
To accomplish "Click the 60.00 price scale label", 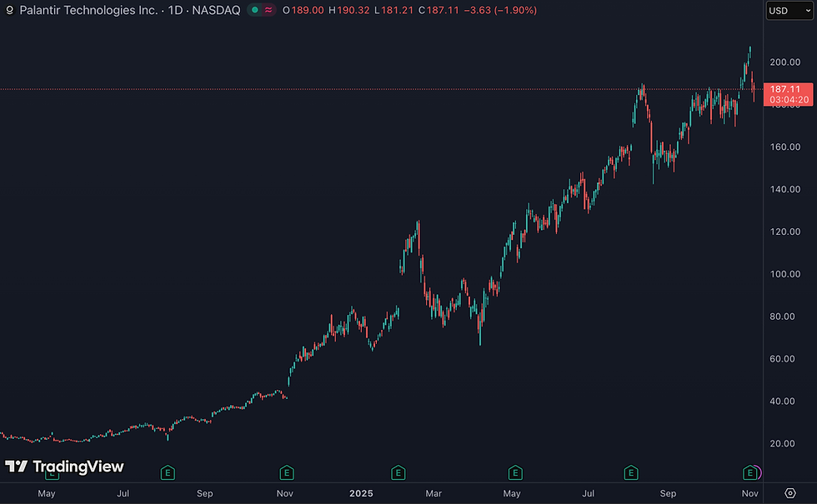I will coord(783,359).
